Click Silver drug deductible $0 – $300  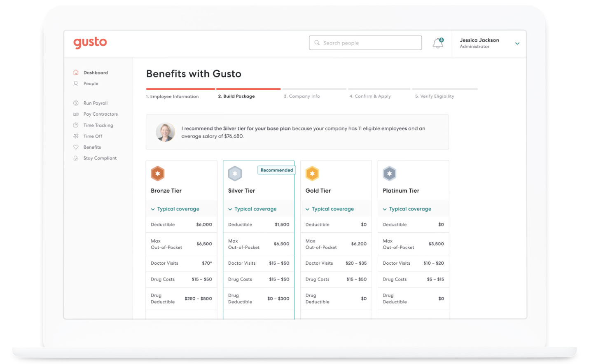pos(278,299)
